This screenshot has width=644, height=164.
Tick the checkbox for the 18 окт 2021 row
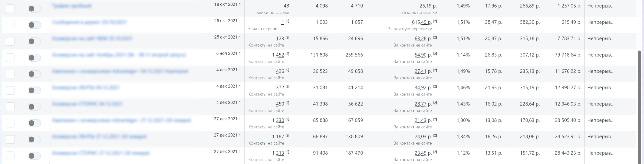click(x=10, y=9)
